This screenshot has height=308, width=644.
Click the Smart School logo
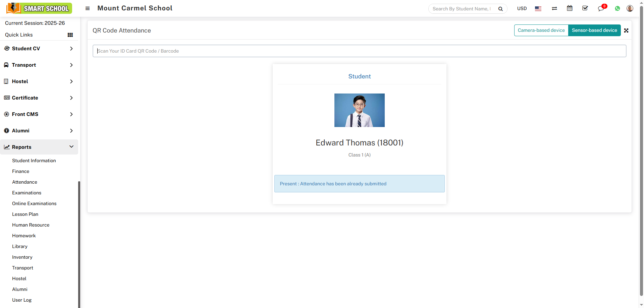pos(39,8)
